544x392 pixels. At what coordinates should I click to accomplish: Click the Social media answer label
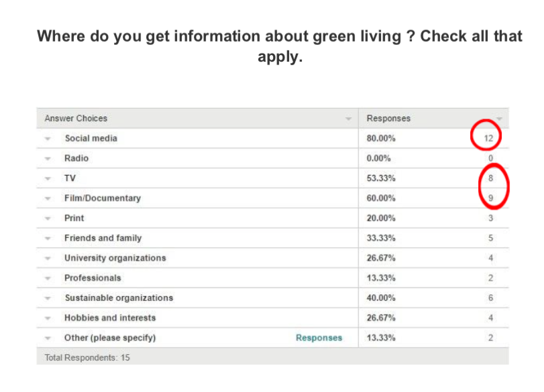tap(91, 138)
